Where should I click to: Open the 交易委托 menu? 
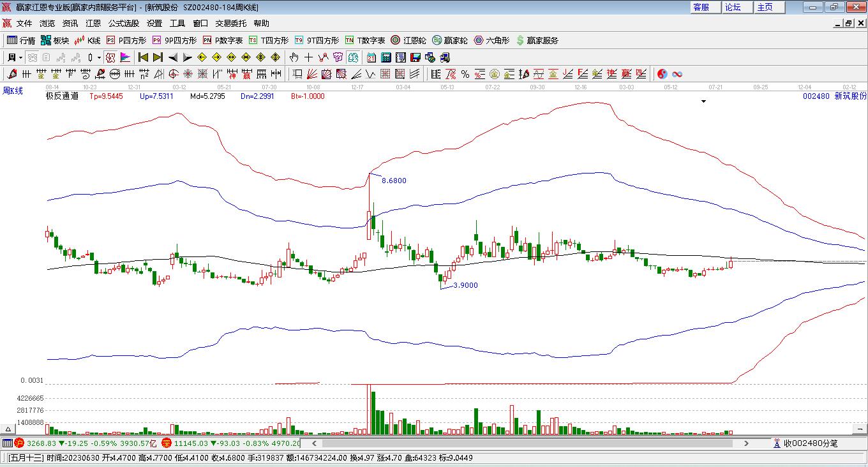click(230, 23)
